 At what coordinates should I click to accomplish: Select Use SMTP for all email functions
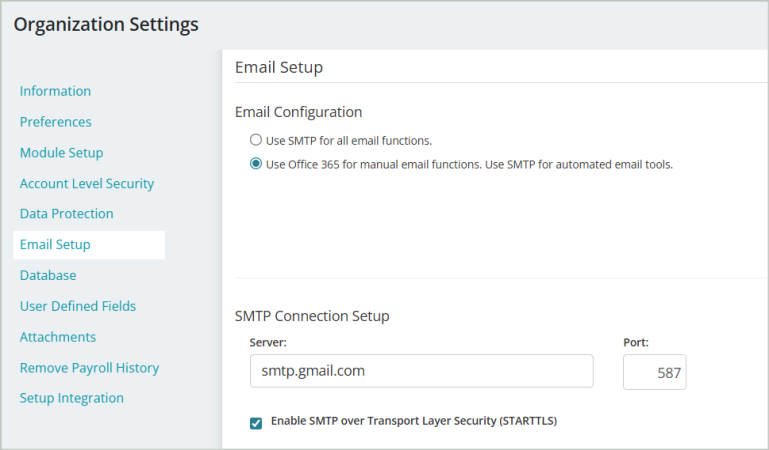[x=256, y=140]
